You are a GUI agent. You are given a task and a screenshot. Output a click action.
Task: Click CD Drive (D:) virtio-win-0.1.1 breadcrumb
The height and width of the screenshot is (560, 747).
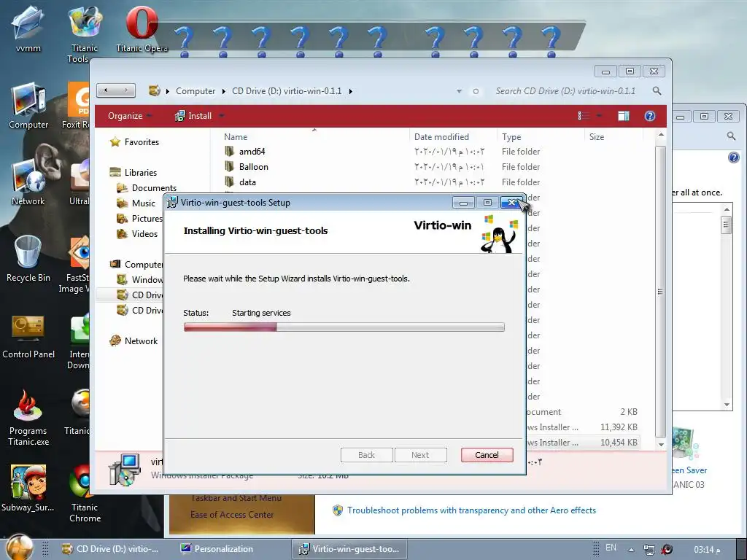pyautogui.click(x=287, y=91)
